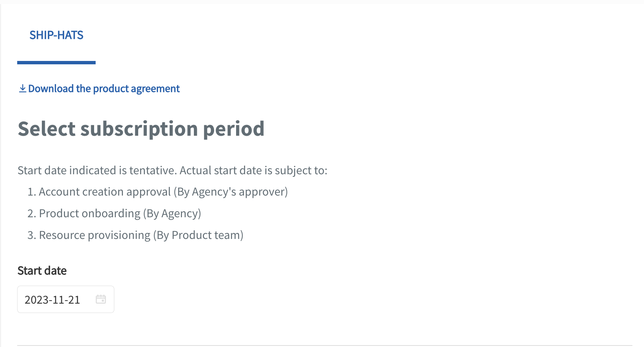The width and height of the screenshot is (644, 347).
Task: Click the Start date label
Action: tap(42, 270)
